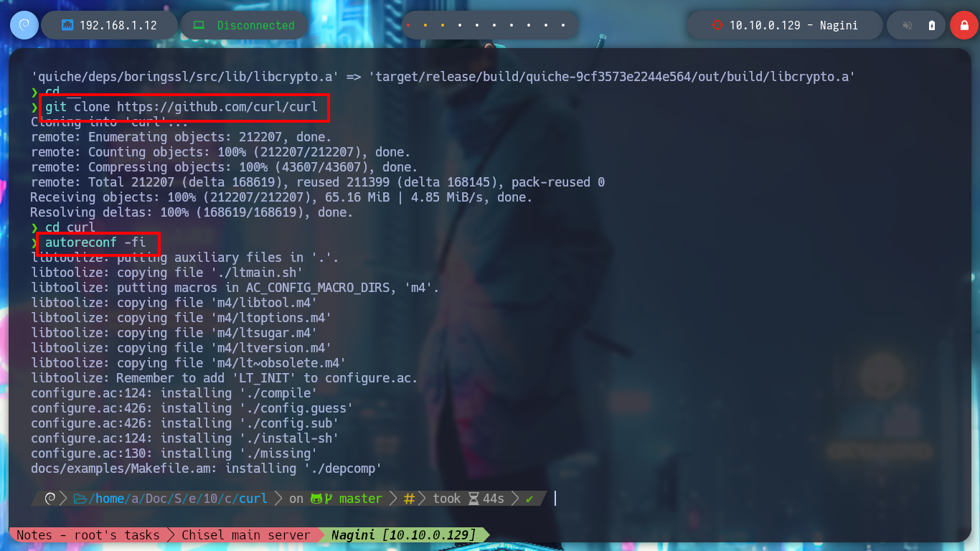This screenshot has width=980, height=551.
Task: Select the Chisel main server tab
Action: coord(245,535)
